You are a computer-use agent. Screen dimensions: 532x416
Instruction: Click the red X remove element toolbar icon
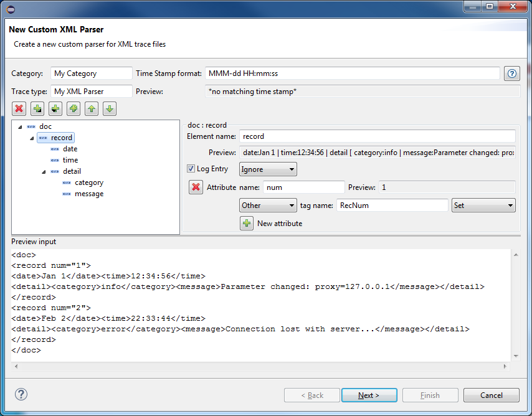(19, 109)
